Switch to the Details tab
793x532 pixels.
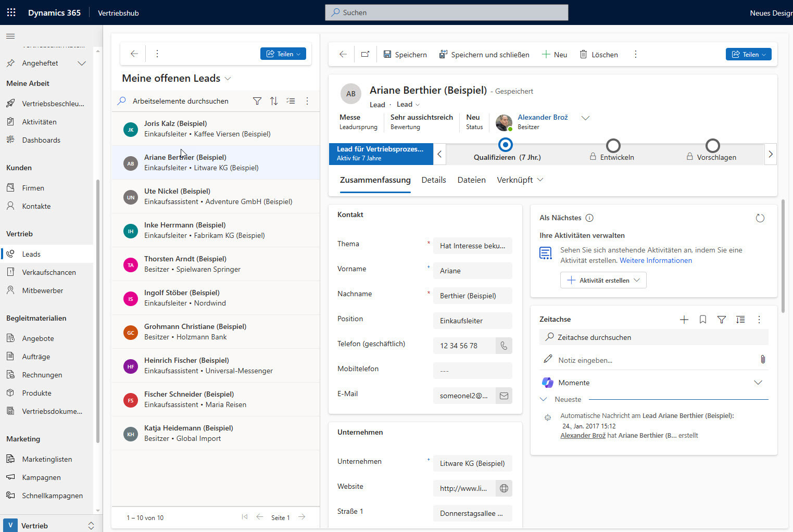click(x=434, y=180)
